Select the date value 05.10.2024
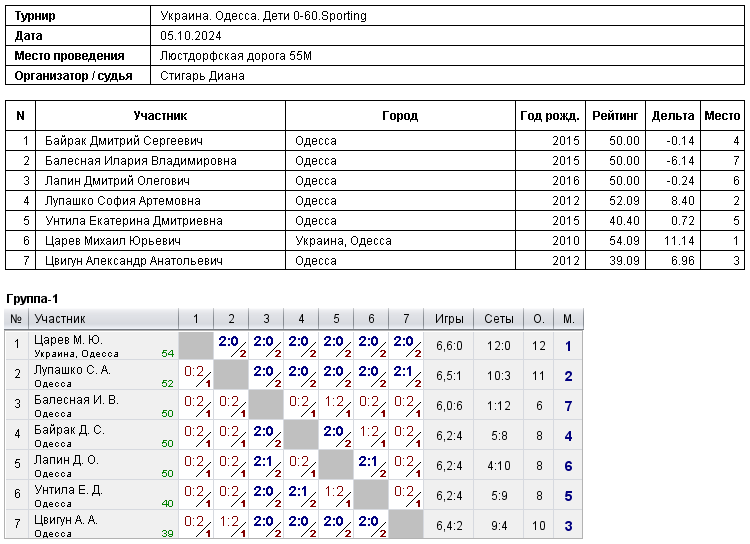 tap(190, 36)
